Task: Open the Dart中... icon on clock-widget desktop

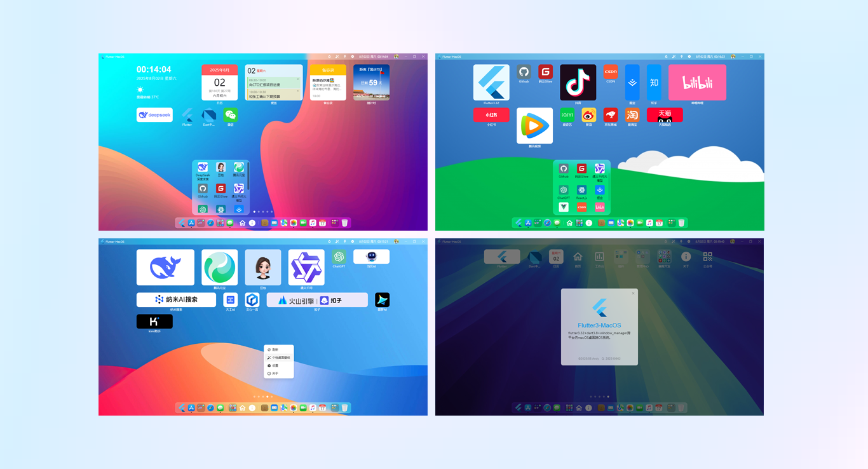Action: pyautogui.click(x=208, y=115)
